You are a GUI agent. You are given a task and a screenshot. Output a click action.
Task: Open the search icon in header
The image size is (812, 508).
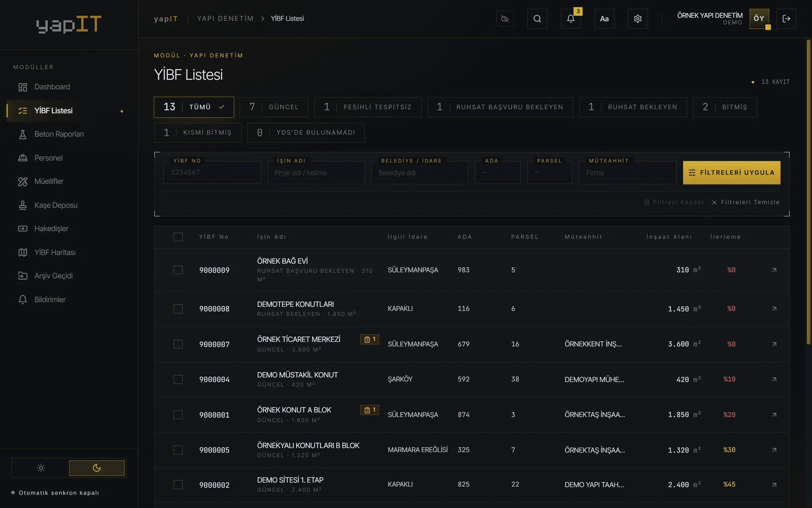[537, 19]
